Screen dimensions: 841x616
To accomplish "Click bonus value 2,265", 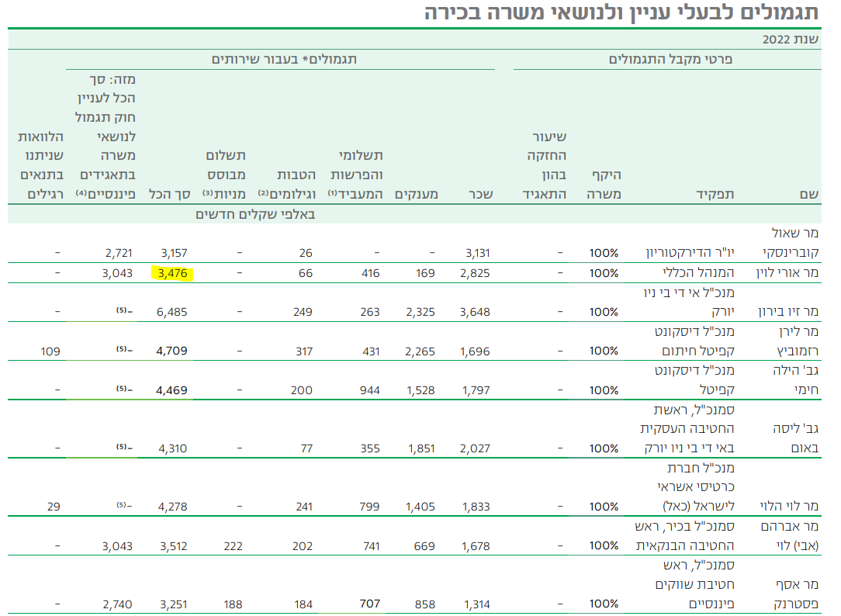I will [x=420, y=351].
